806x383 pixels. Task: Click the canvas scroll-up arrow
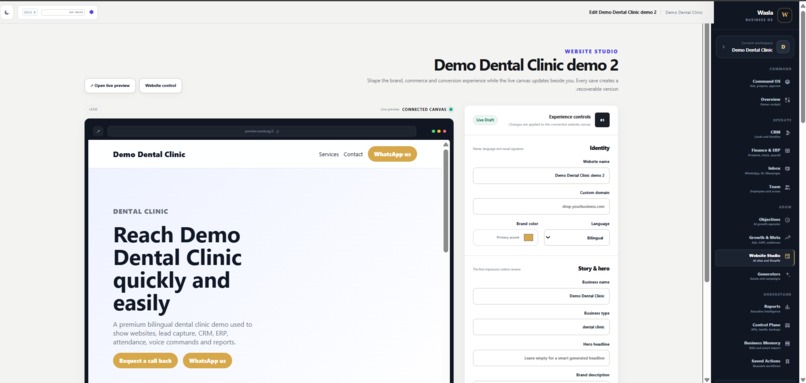point(446,144)
